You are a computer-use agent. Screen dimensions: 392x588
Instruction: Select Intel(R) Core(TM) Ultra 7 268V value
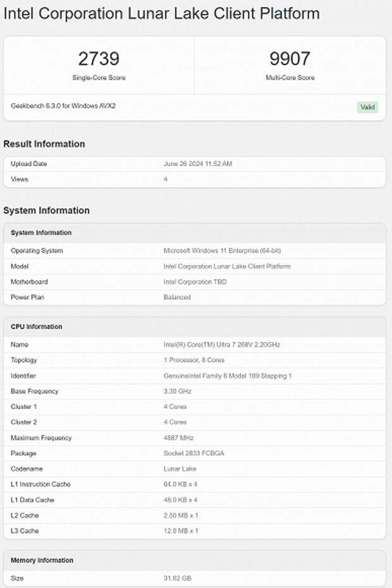pyautogui.click(x=222, y=344)
